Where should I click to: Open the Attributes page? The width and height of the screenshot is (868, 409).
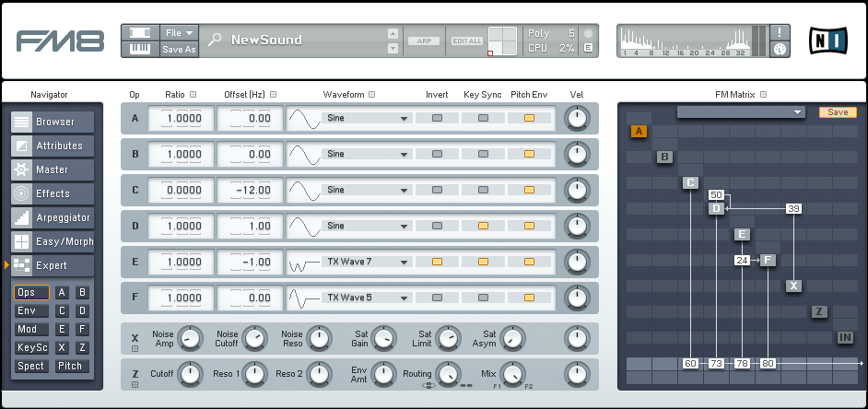(53, 146)
